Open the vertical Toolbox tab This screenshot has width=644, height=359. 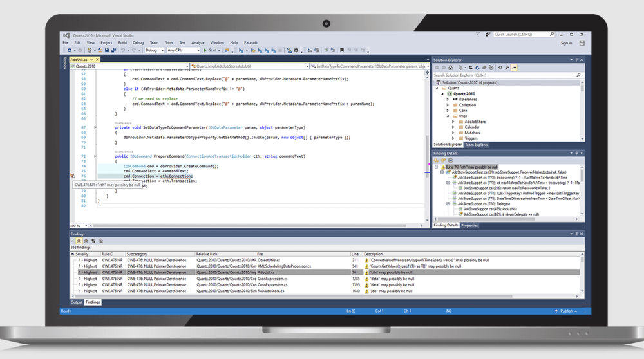[x=64, y=63]
